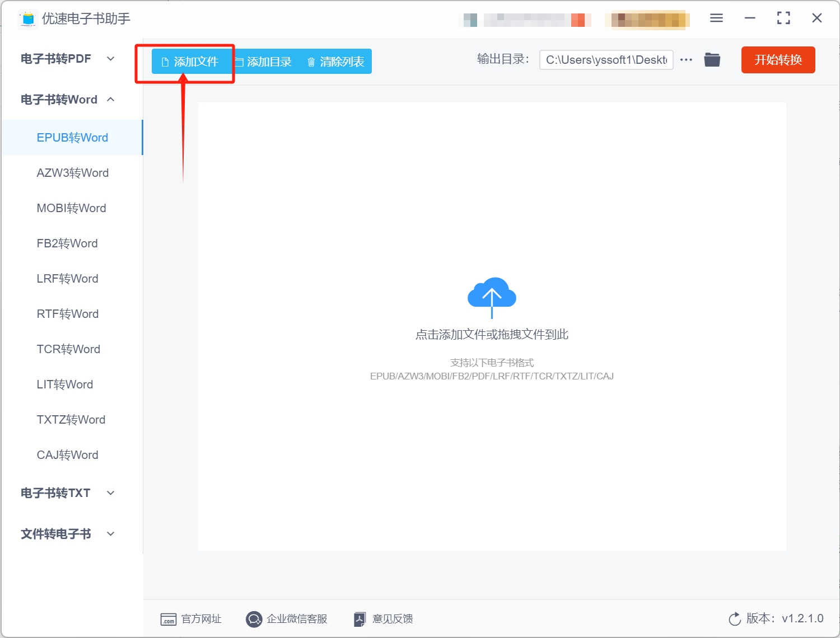
Task: Select the FB2转Word menu item
Action: point(72,243)
